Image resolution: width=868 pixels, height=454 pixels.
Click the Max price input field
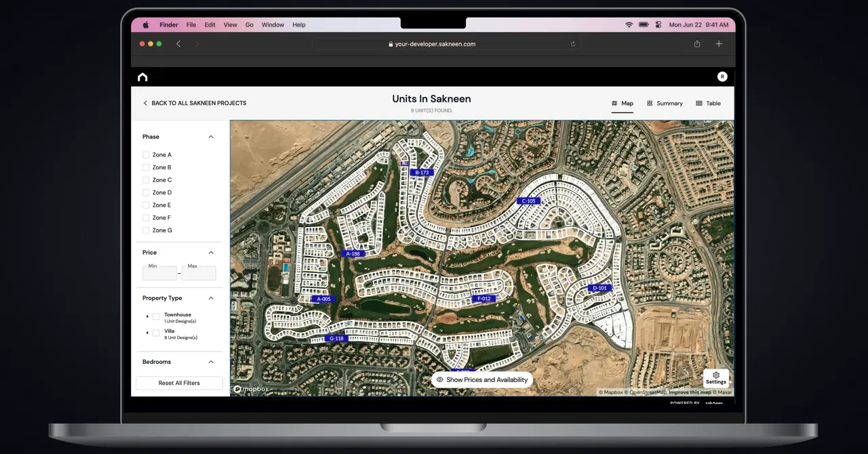coord(199,273)
